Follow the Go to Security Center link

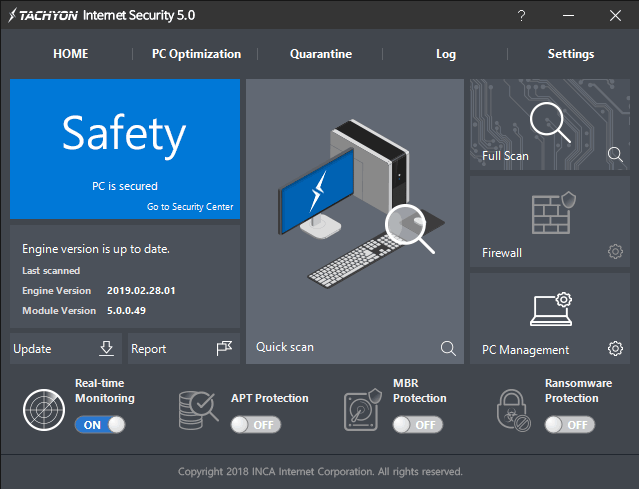pyautogui.click(x=190, y=207)
